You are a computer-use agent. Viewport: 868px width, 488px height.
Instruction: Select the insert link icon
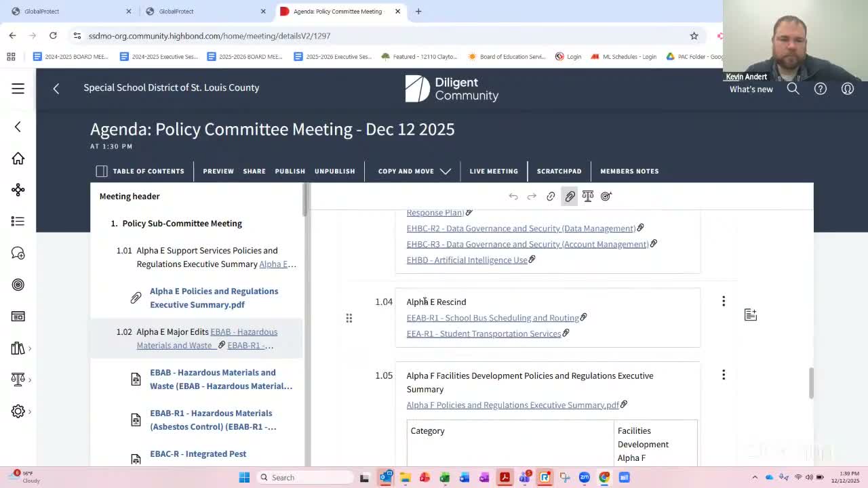[x=551, y=196]
